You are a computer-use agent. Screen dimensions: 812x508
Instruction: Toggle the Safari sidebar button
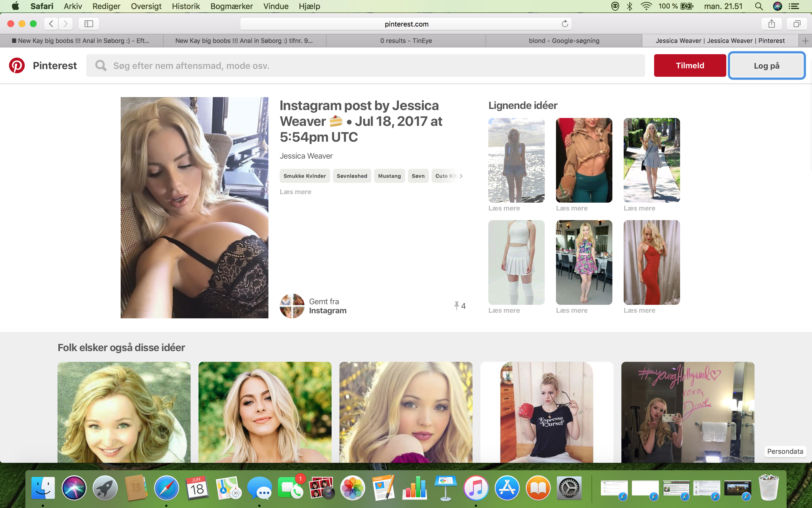click(x=89, y=23)
